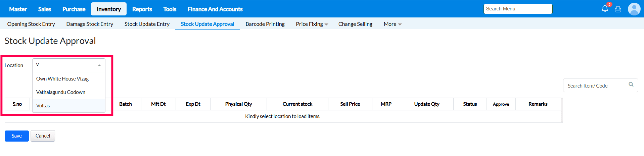Expand the More menu
Viewport: 644px width, 156px height.
tap(393, 24)
